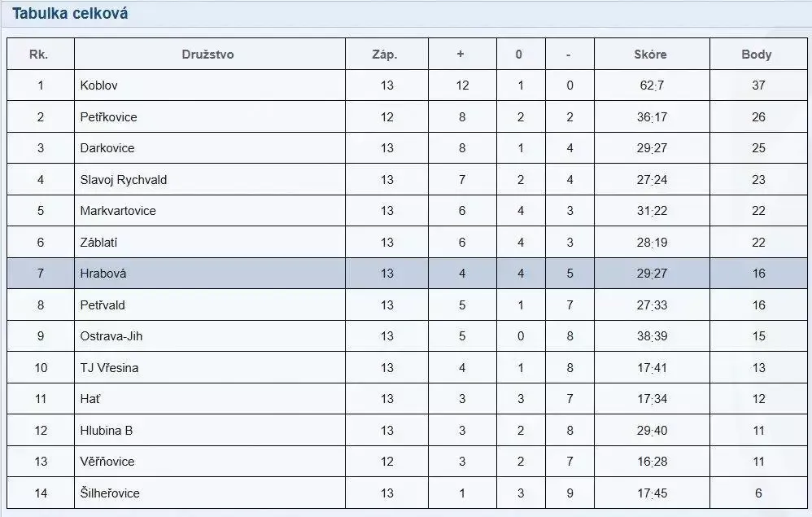Open Markvartovice team details

point(118,211)
